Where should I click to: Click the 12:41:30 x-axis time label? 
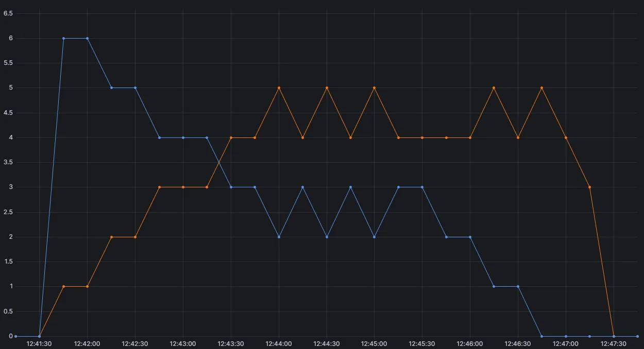pyautogui.click(x=39, y=343)
